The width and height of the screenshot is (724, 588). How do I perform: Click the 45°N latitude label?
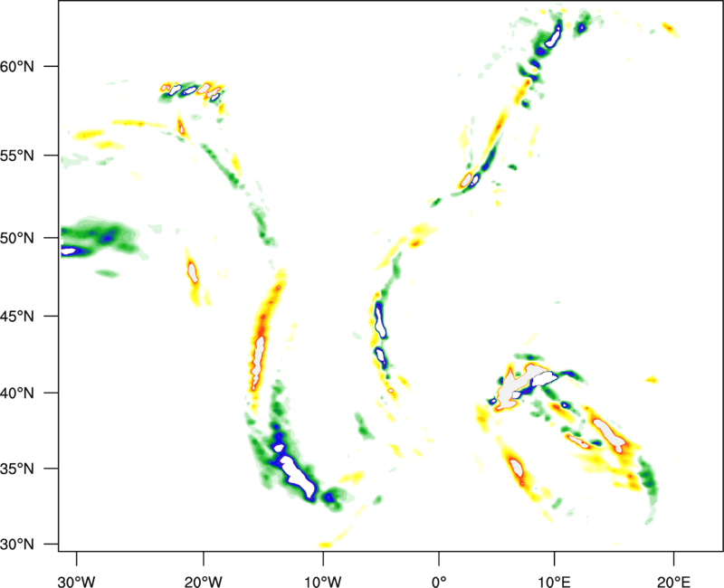[17, 316]
